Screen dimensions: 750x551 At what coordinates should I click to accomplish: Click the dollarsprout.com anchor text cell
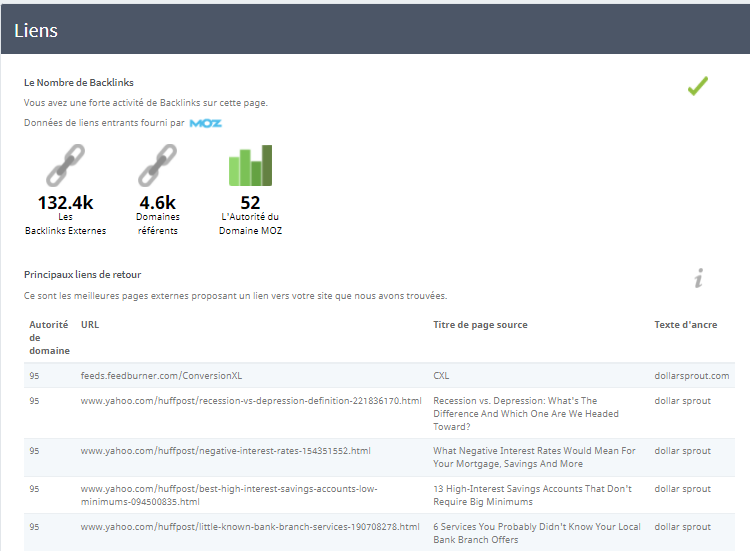pos(691,376)
